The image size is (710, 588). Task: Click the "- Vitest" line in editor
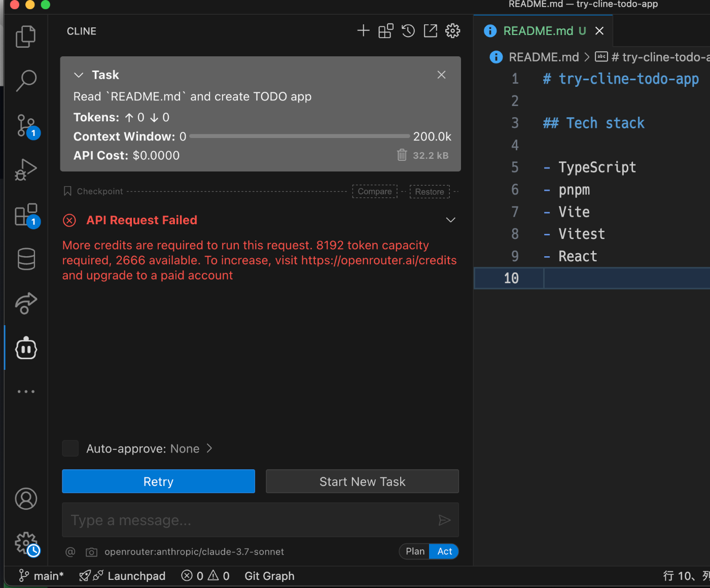pyautogui.click(x=574, y=234)
